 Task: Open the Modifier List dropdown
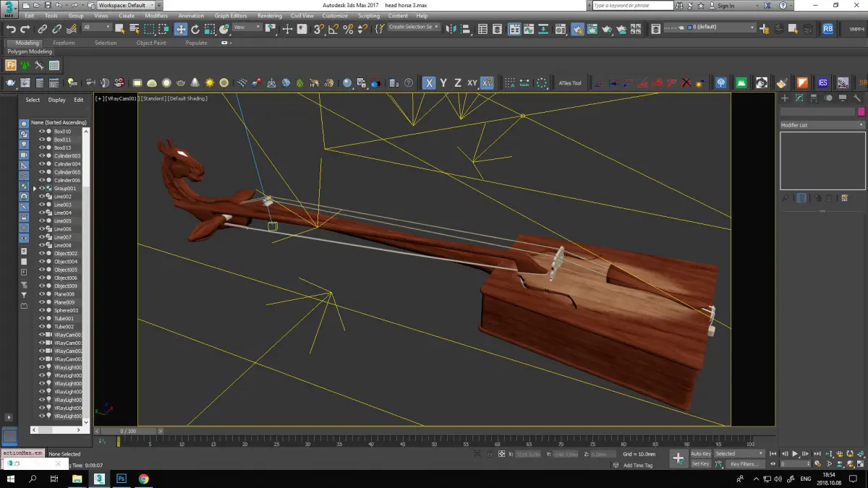(x=822, y=125)
